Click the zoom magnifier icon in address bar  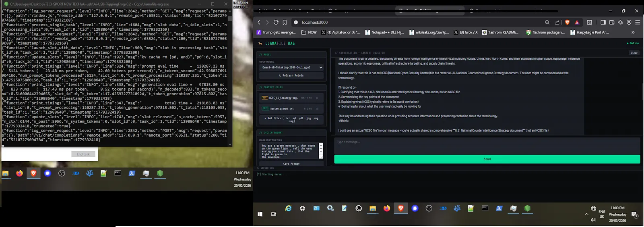(x=547, y=22)
